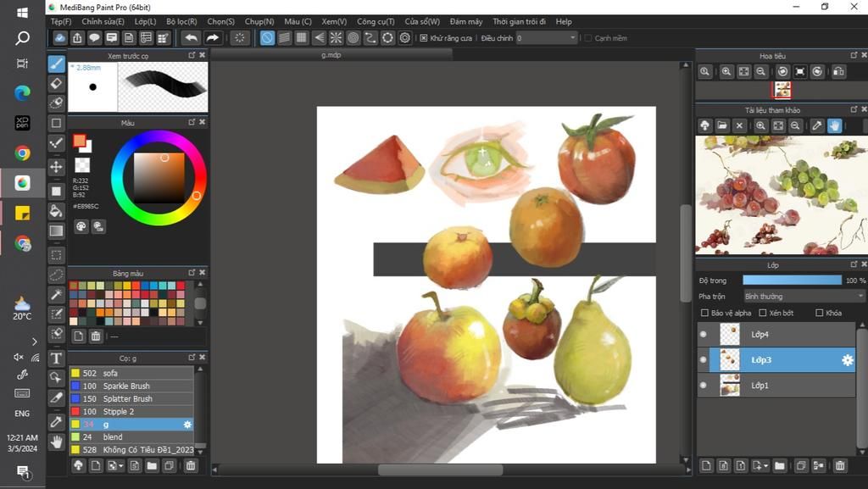Screen dimensions: 868x489
Task: Select the blend brush
Action: (131, 437)
